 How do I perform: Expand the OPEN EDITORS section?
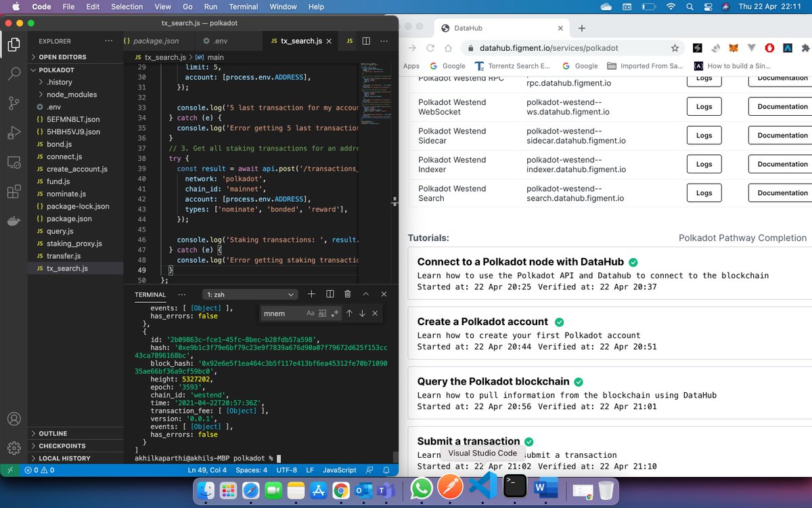click(75, 57)
